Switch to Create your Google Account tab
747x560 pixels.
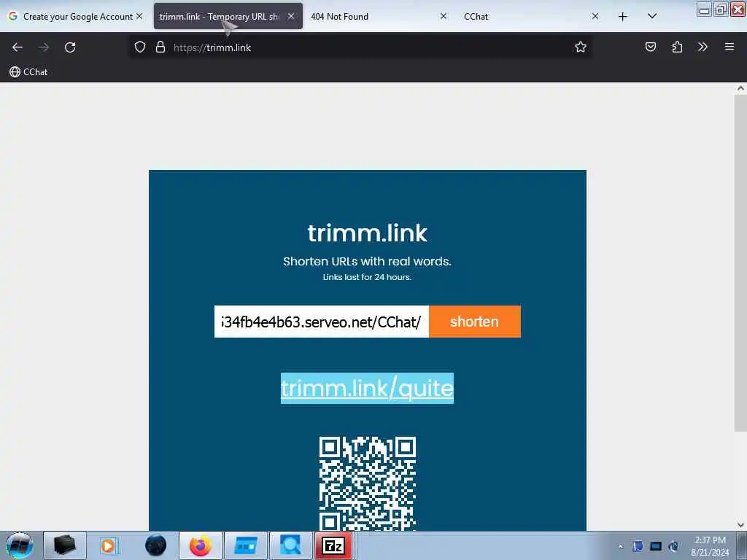[76, 17]
